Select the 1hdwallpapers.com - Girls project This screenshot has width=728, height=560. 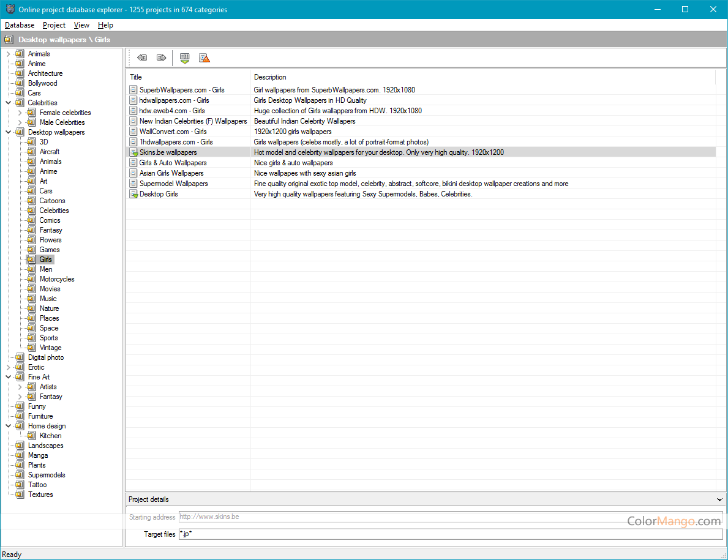[x=176, y=142]
